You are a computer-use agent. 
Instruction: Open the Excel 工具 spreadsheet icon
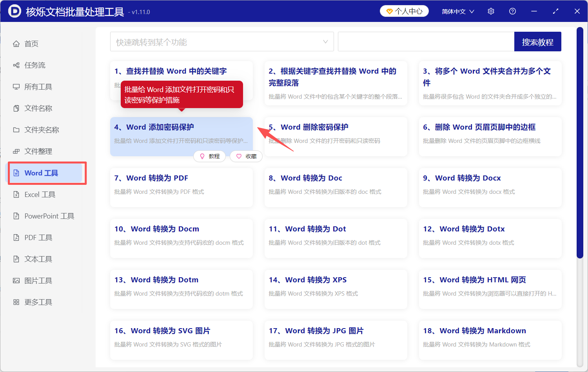(x=16, y=194)
